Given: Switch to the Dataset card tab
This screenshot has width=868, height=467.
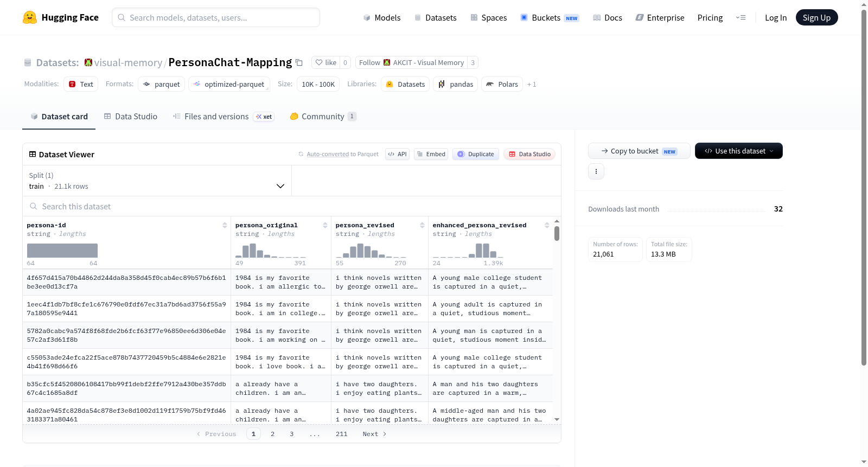Looking at the screenshot, I should coord(59,117).
